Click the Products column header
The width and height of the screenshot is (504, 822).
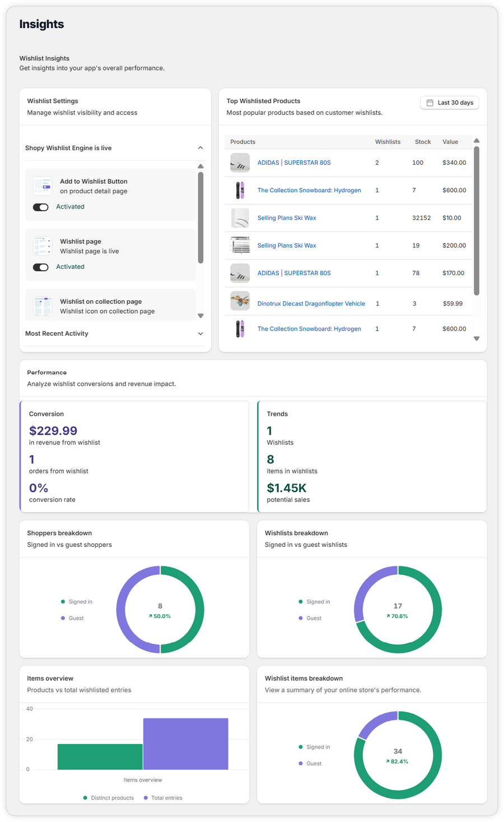pos(242,142)
